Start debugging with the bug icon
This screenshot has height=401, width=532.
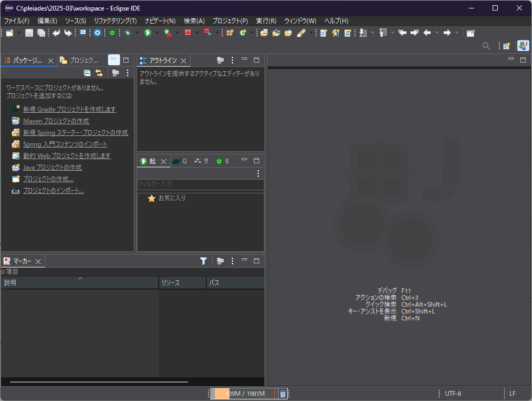(x=128, y=33)
